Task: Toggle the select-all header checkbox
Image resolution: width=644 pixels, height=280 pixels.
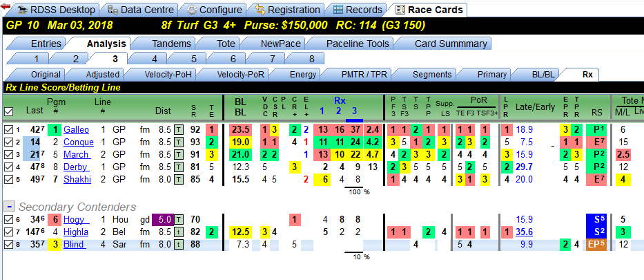Action: 8,111
